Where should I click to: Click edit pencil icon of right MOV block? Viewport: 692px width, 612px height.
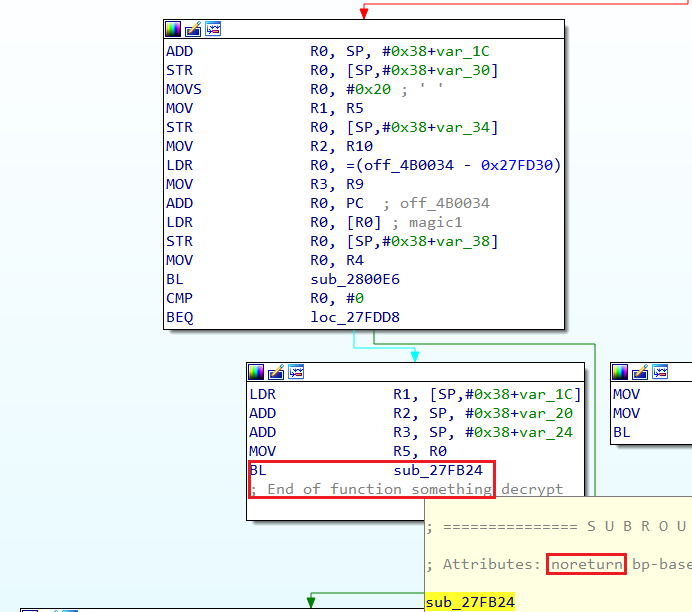(x=640, y=372)
